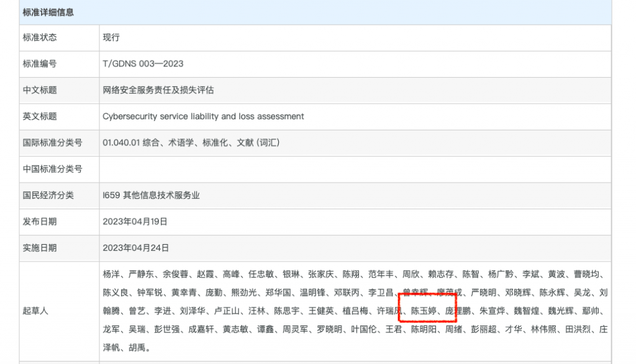Click the 中文标题 row label
This screenshot has width=636, height=364.
pos(40,90)
